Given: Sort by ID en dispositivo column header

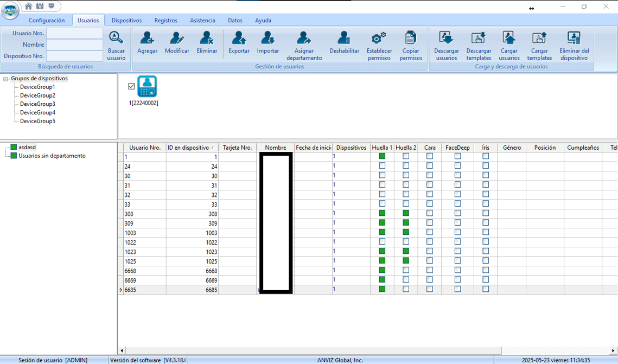Looking at the screenshot, I should tap(192, 148).
